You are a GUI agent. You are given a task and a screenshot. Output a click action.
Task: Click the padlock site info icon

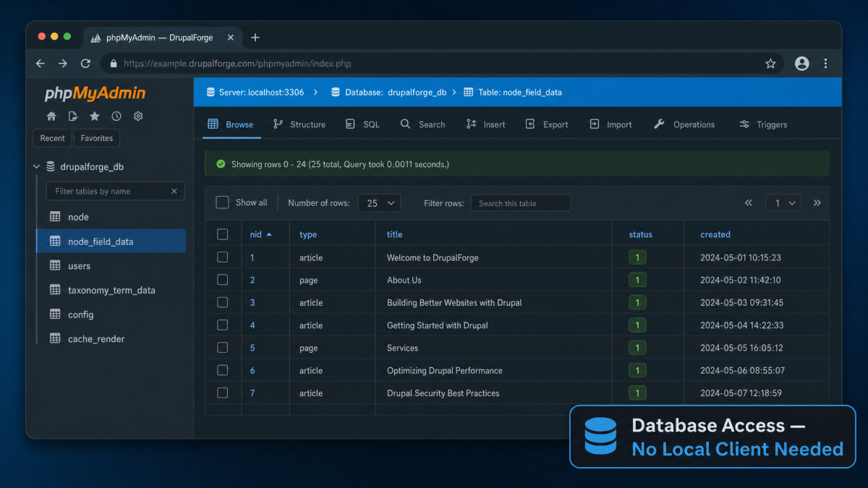click(x=114, y=64)
